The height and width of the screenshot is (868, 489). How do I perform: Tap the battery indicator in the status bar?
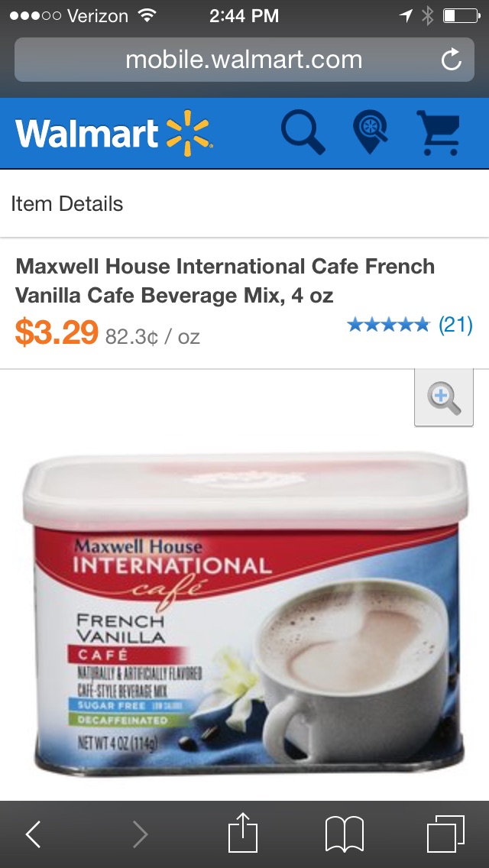461,15
